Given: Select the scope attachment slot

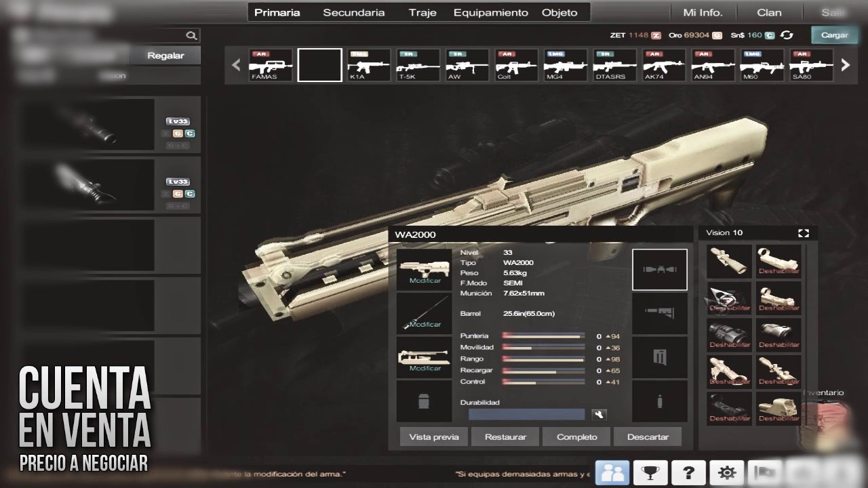Looking at the screenshot, I should [660, 270].
